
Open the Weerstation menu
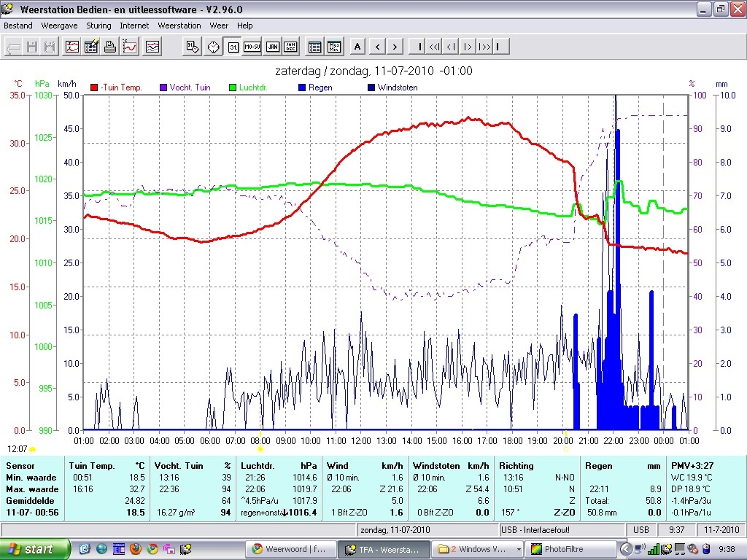click(179, 26)
